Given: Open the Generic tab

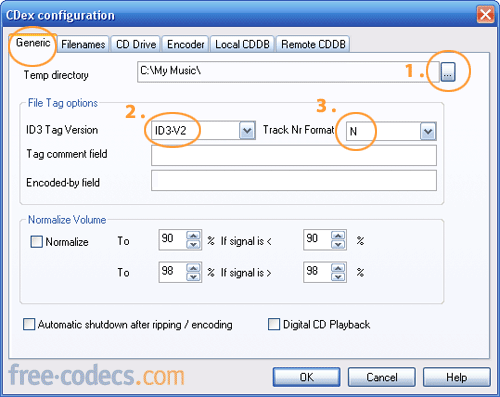Looking at the screenshot, I should 33,43.
